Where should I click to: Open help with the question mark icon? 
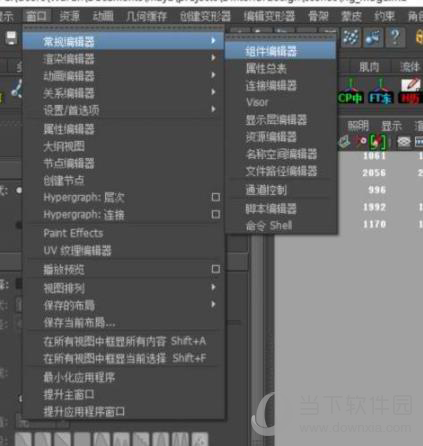point(395,37)
